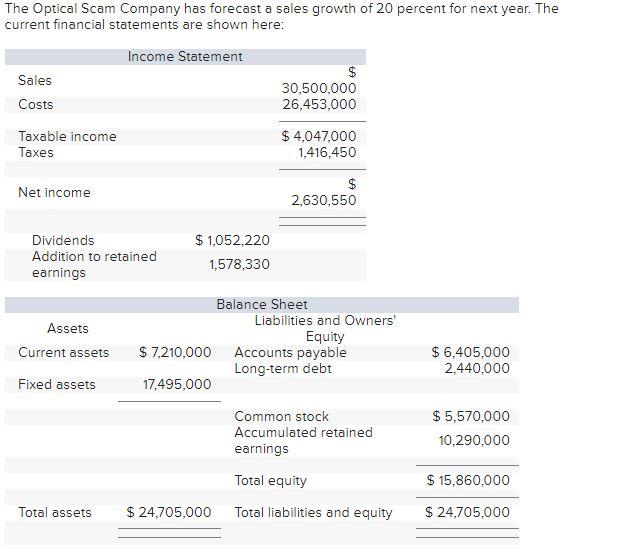Select the Assets column heading
624x548 pixels.
tap(68, 328)
